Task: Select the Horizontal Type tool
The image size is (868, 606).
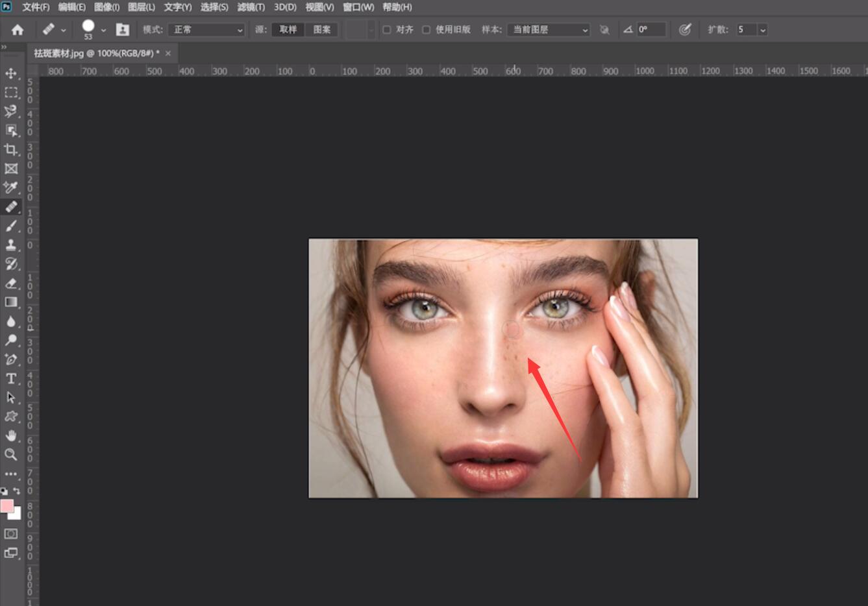Action: pos(11,378)
